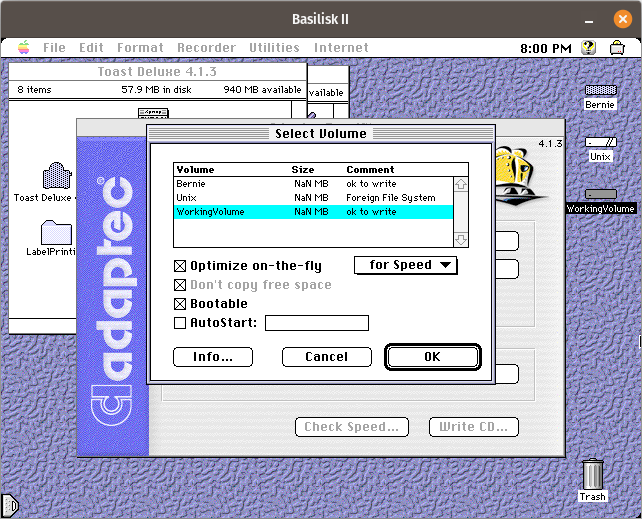Close the Basilisk II window

622,19
